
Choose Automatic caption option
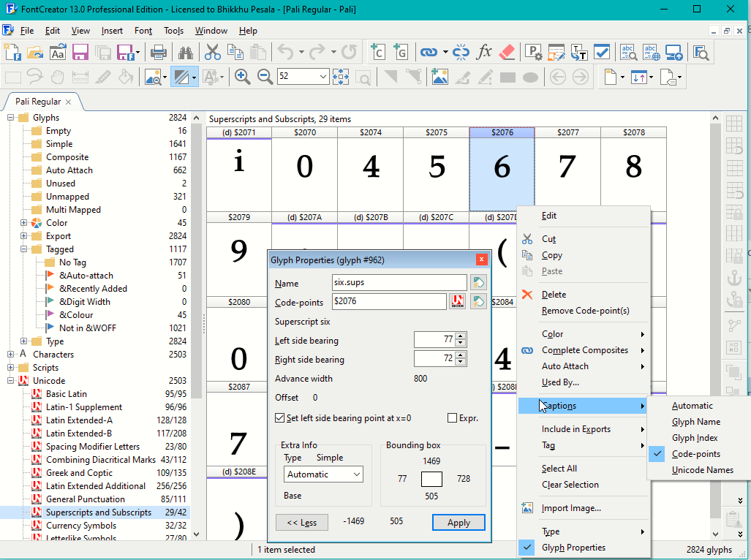[x=692, y=406]
